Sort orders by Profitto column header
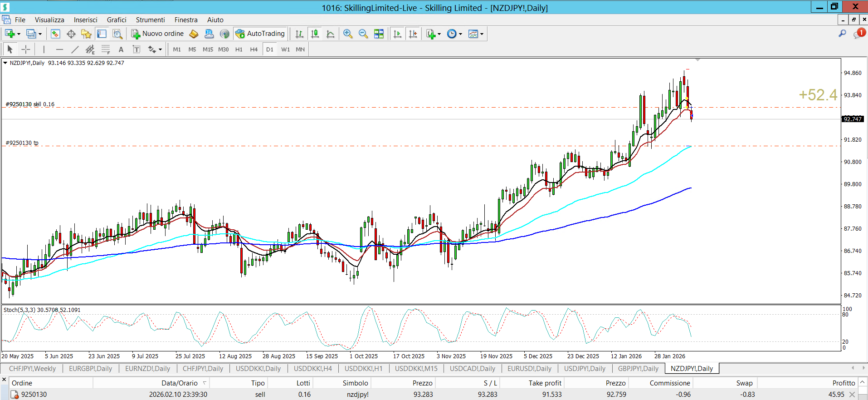 pyautogui.click(x=843, y=383)
